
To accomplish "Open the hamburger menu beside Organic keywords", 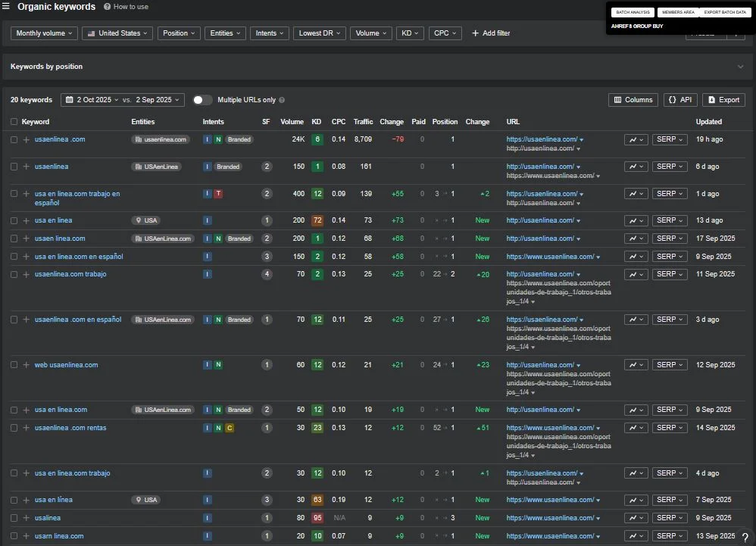I will tap(6, 6).
